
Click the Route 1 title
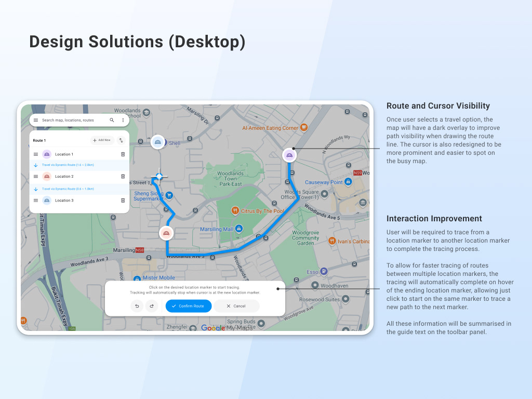[x=39, y=140]
